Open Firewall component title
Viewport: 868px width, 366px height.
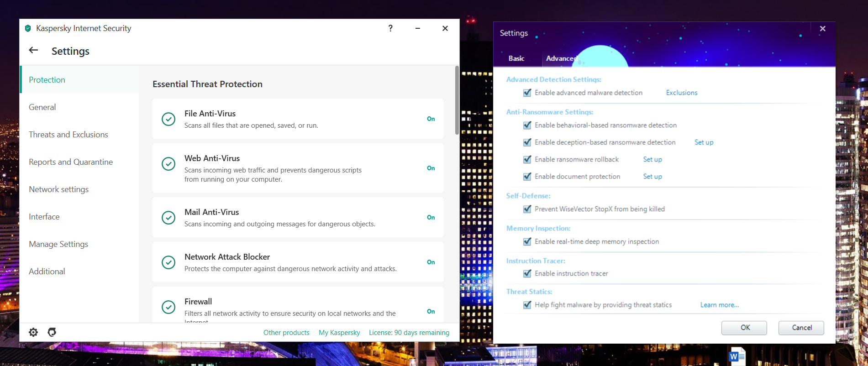(x=198, y=302)
